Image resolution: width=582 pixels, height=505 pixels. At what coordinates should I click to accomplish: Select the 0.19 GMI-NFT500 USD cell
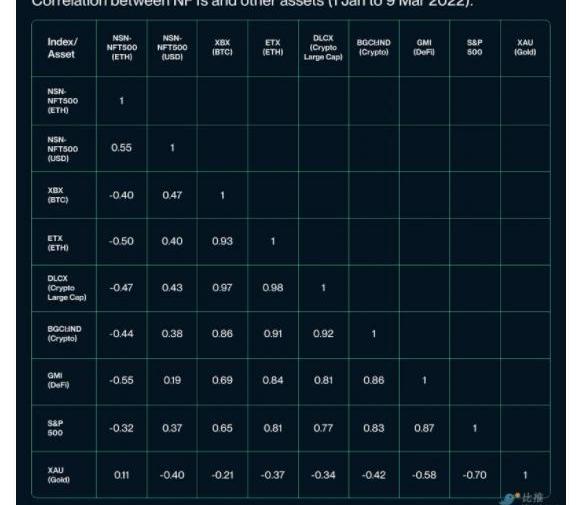(x=172, y=380)
